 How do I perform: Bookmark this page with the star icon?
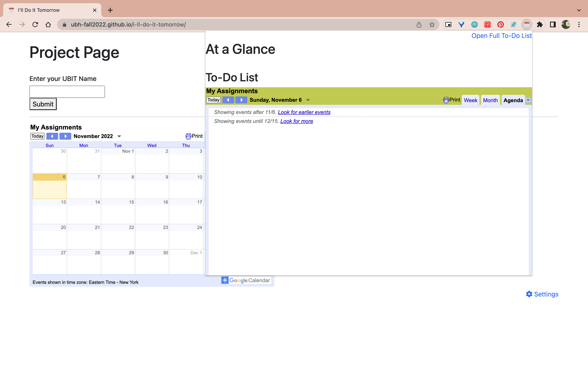pyautogui.click(x=432, y=24)
